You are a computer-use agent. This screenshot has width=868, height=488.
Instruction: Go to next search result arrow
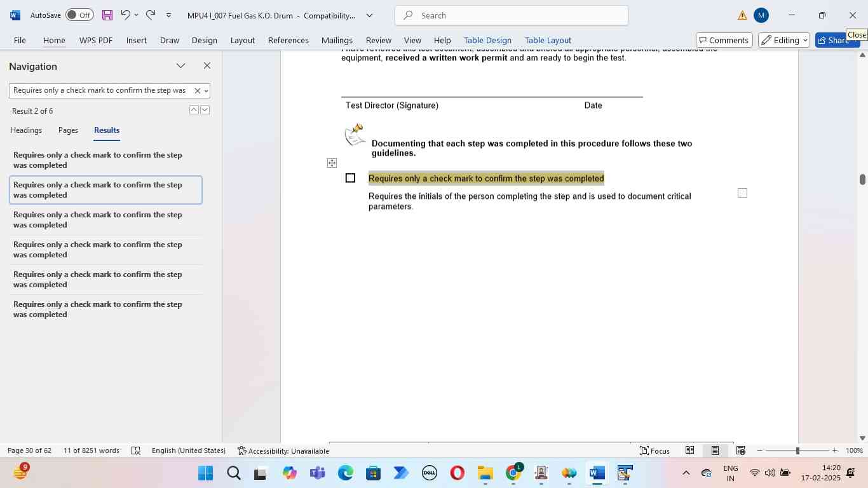205,110
